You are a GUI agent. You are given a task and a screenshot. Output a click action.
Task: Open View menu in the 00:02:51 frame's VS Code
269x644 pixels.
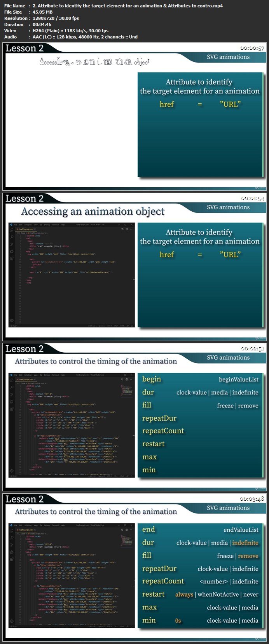point(36,375)
